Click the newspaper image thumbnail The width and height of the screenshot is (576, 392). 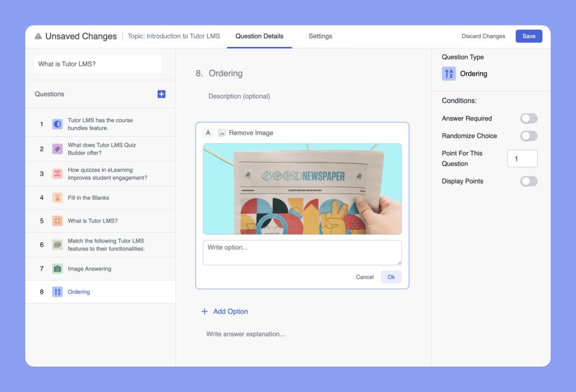302,189
